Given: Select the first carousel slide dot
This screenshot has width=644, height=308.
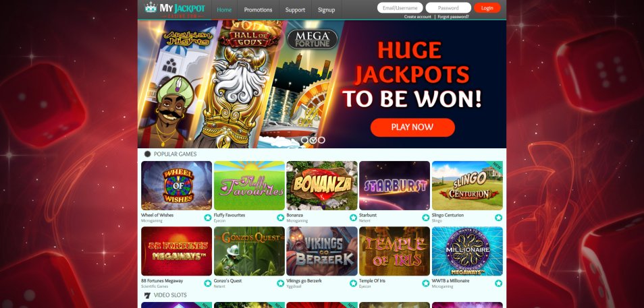Looking at the screenshot, I should click(304, 140).
